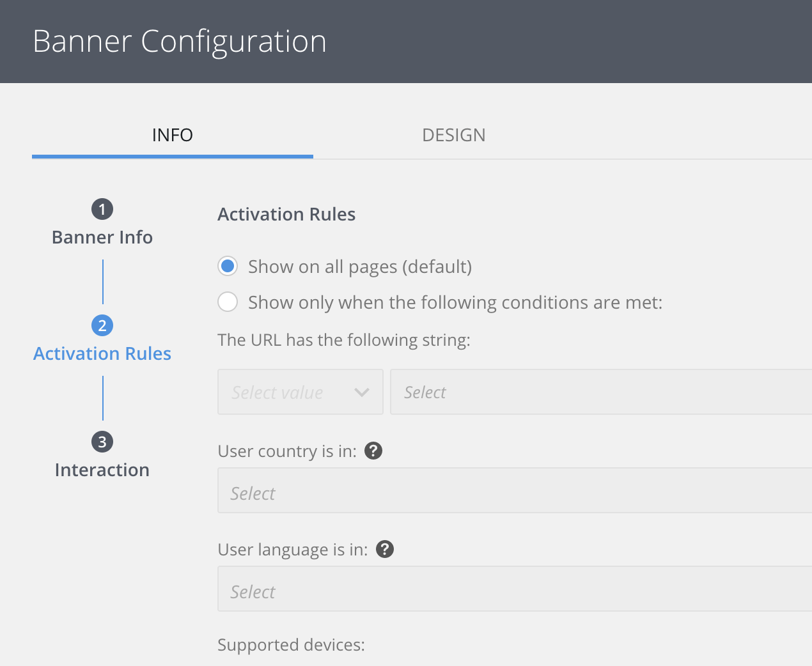Switch to the INFO tab
This screenshot has width=812, height=666.
(x=173, y=136)
